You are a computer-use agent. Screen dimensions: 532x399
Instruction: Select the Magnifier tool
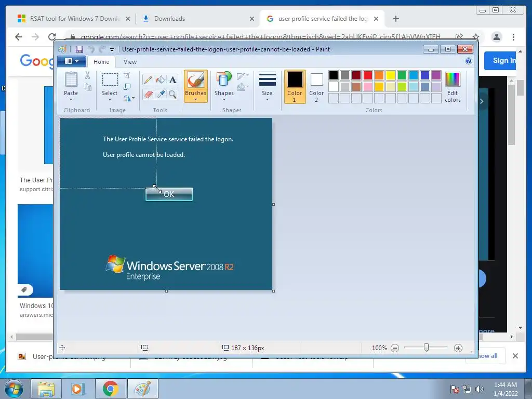pyautogui.click(x=172, y=94)
